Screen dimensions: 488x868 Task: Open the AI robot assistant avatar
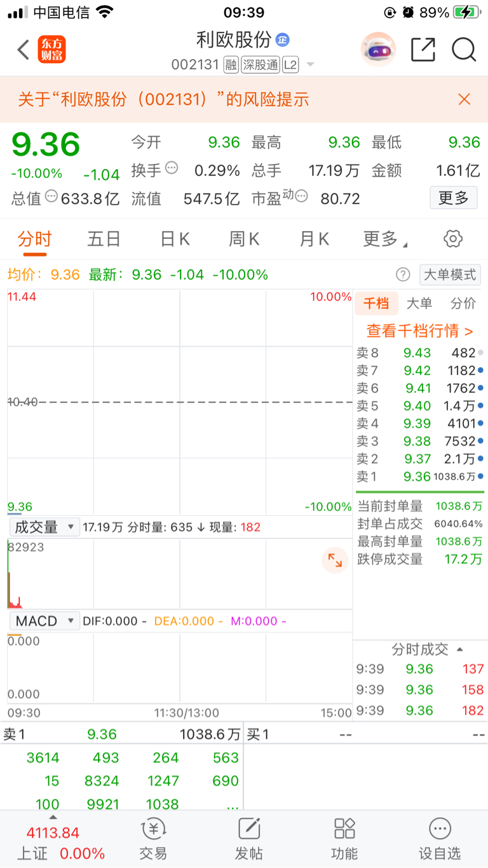pyautogui.click(x=378, y=49)
